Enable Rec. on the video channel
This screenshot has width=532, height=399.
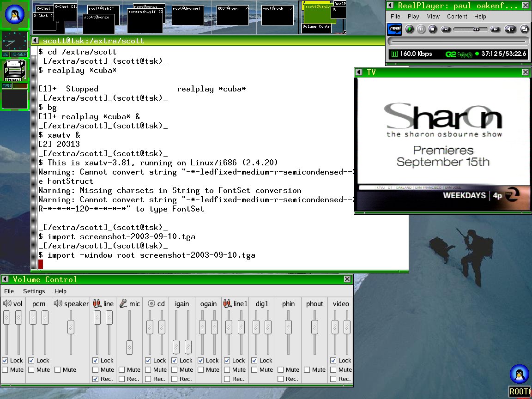(x=333, y=379)
